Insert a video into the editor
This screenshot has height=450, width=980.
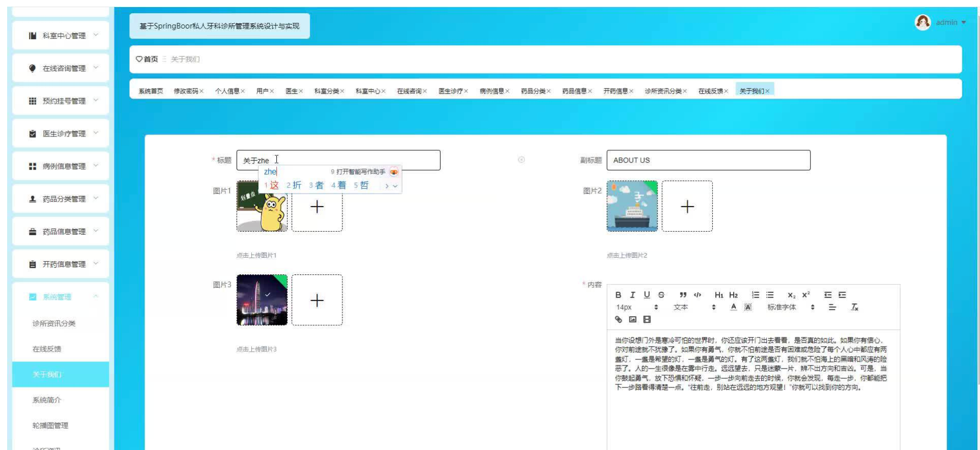pos(647,319)
